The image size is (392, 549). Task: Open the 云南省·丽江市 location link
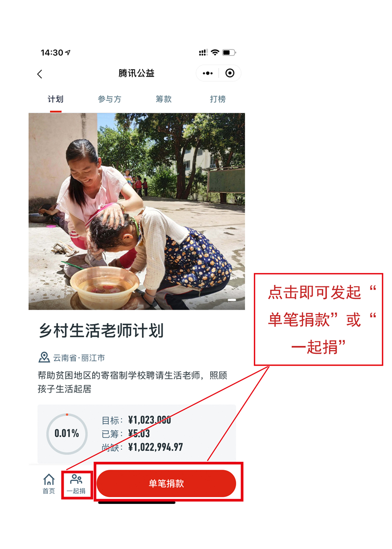click(79, 358)
